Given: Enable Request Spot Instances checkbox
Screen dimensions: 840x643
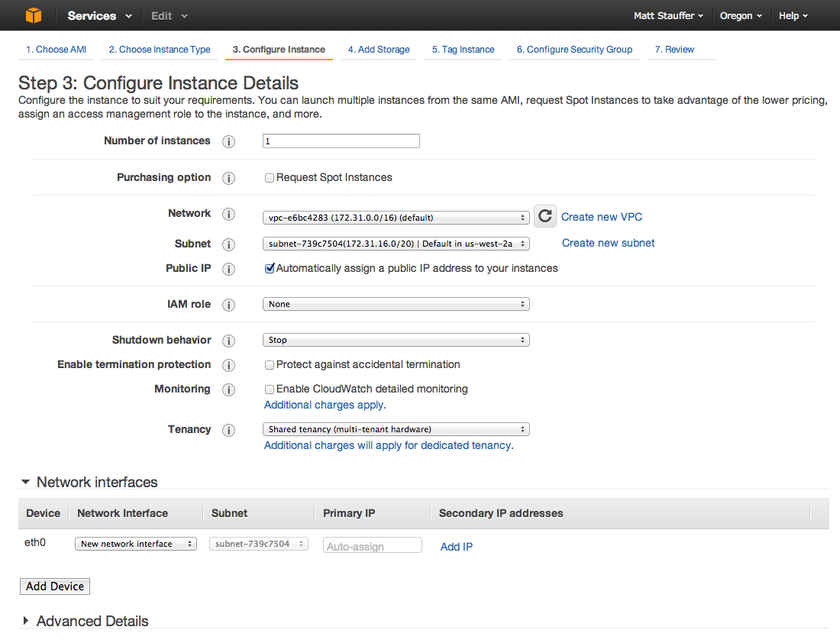Looking at the screenshot, I should 270,178.
